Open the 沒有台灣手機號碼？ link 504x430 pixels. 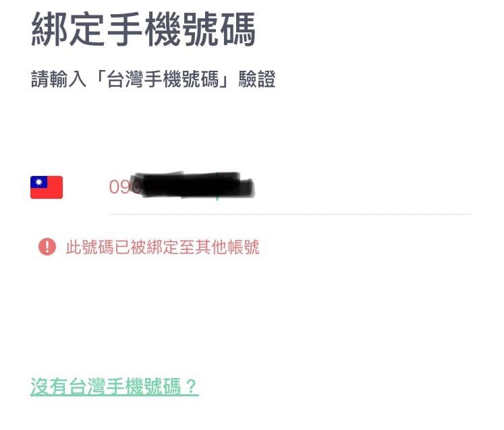click(x=114, y=387)
